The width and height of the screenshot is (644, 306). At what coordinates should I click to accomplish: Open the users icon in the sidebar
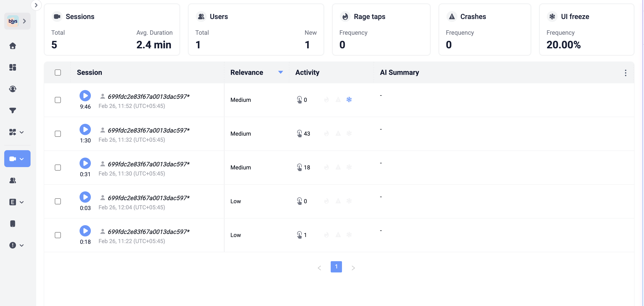[x=13, y=180]
